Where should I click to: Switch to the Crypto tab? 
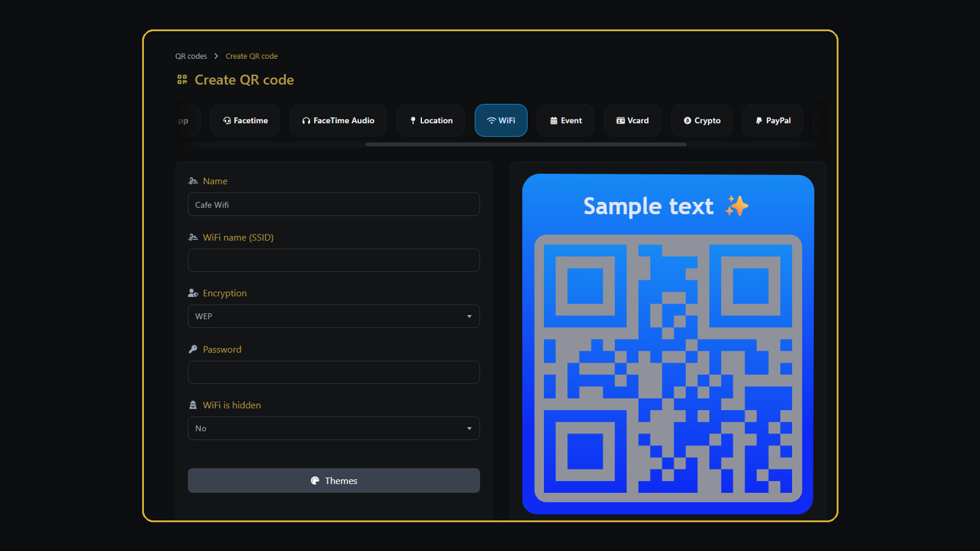tap(702, 121)
